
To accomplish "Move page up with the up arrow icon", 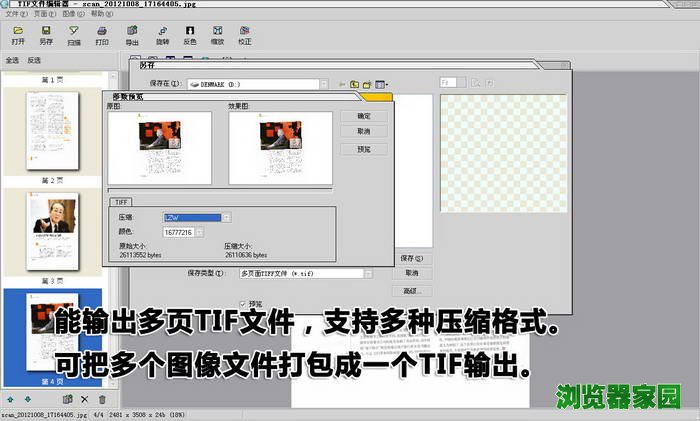I will [11, 400].
